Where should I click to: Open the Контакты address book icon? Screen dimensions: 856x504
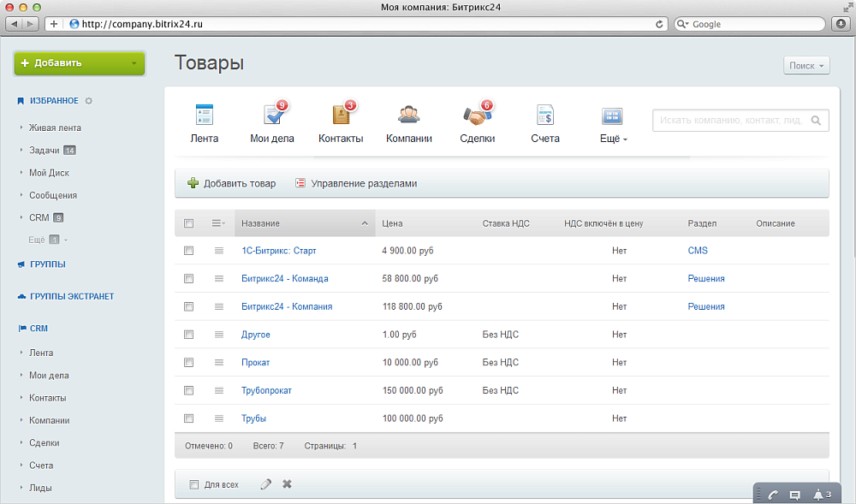[x=341, y=116]
